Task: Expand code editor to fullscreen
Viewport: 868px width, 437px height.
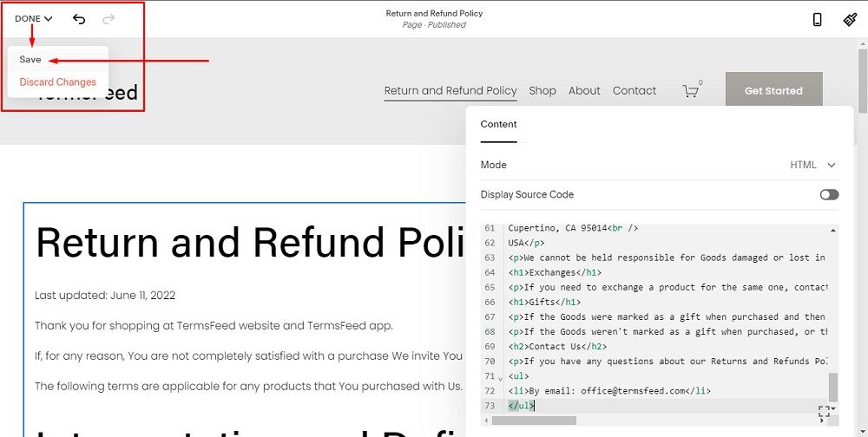Action: (824, 412)
